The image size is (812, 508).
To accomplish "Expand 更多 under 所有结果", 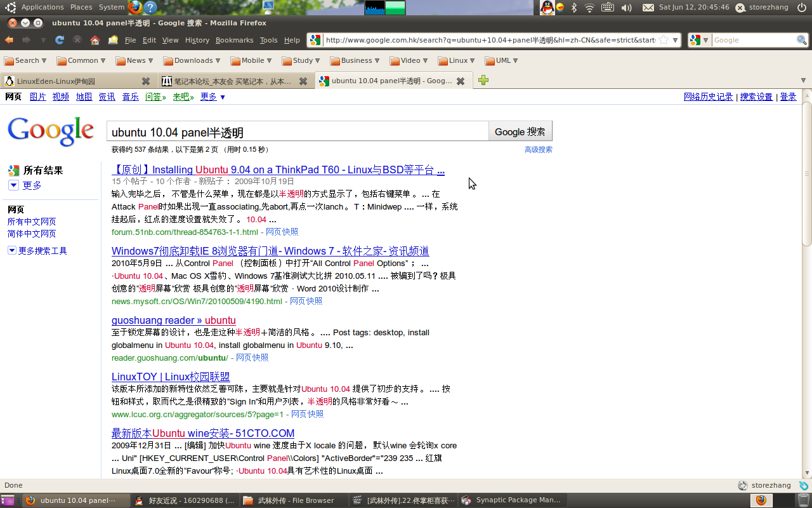I will pyautogui.click(x=25, y=185).
